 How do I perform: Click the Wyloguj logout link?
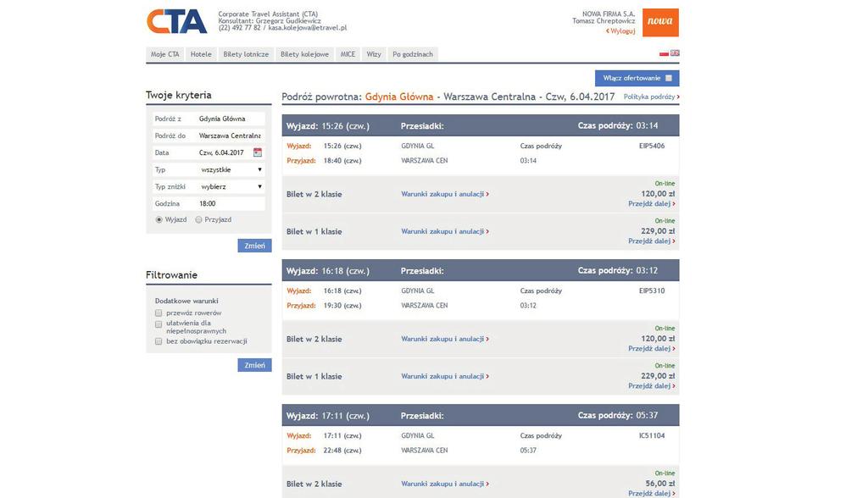click(621, 31)
